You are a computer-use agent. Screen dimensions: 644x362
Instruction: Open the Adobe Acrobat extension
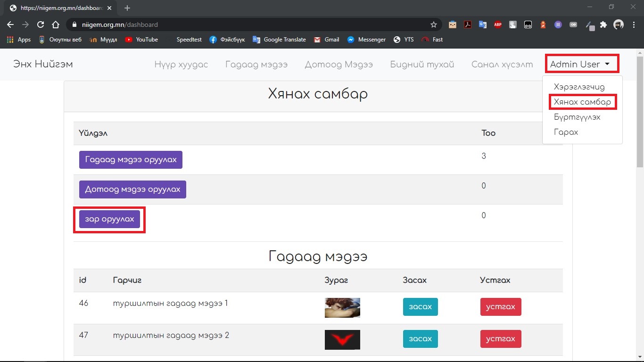coord(468,25)
